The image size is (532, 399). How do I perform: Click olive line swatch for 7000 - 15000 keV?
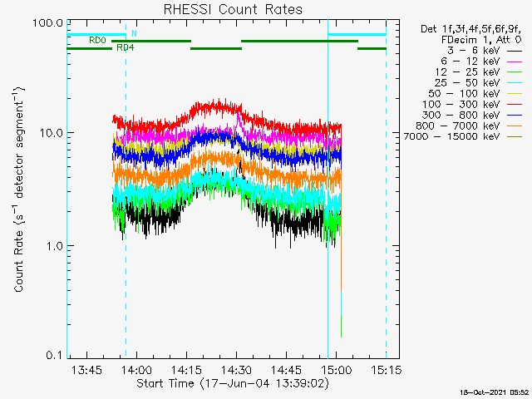point(515,137)
